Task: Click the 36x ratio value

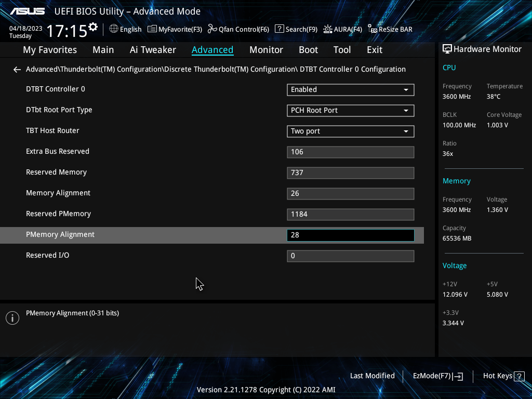Action: 448,154
